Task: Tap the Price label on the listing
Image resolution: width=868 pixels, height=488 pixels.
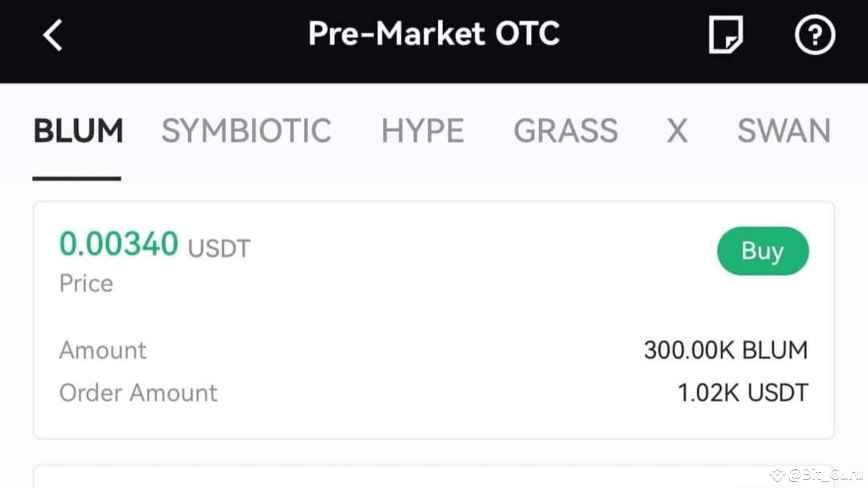Action: [86, 283]
